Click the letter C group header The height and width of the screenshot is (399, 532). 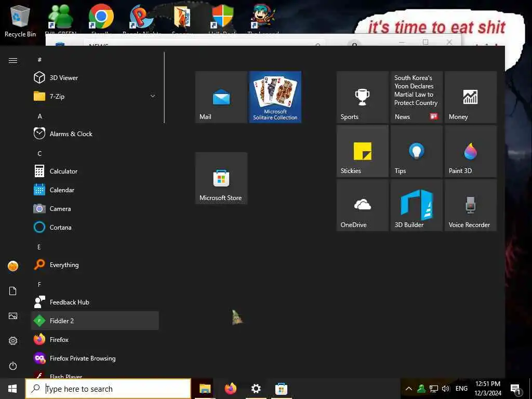tap(39, 153)
